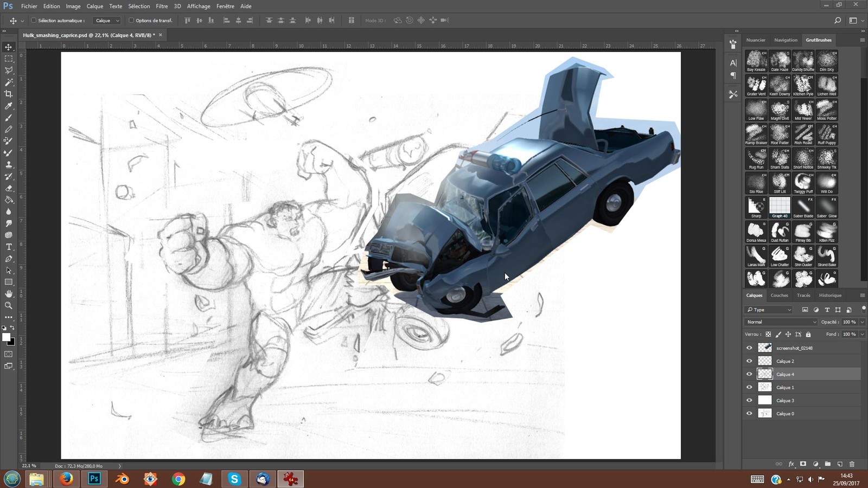Toggle Quick Mask mode icon
The width and height of the screenshot is (868, 488).
[x=9, y=354]
